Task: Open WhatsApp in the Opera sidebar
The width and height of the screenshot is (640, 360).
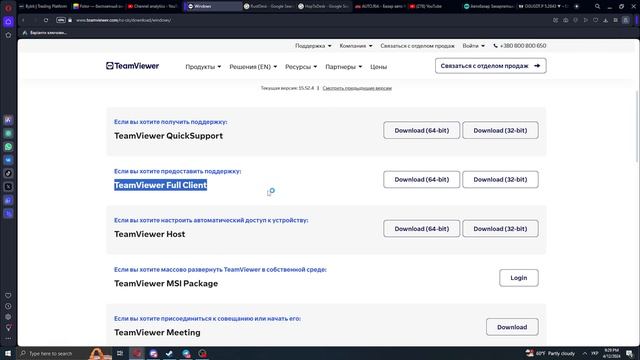Action: 8,147
